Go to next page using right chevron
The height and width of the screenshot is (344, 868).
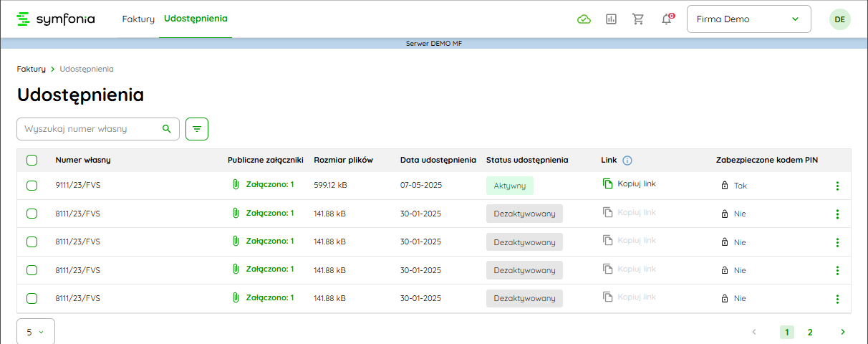tap(843, 332)
